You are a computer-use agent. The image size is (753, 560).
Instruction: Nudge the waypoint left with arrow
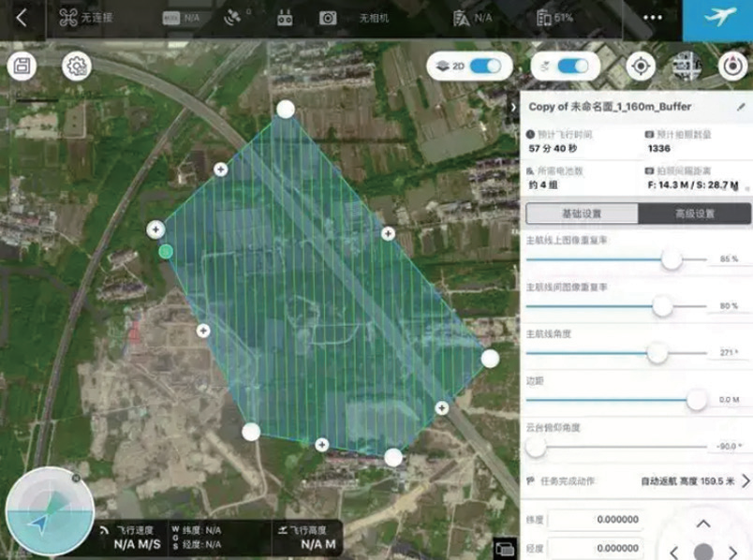click(674, 553)
